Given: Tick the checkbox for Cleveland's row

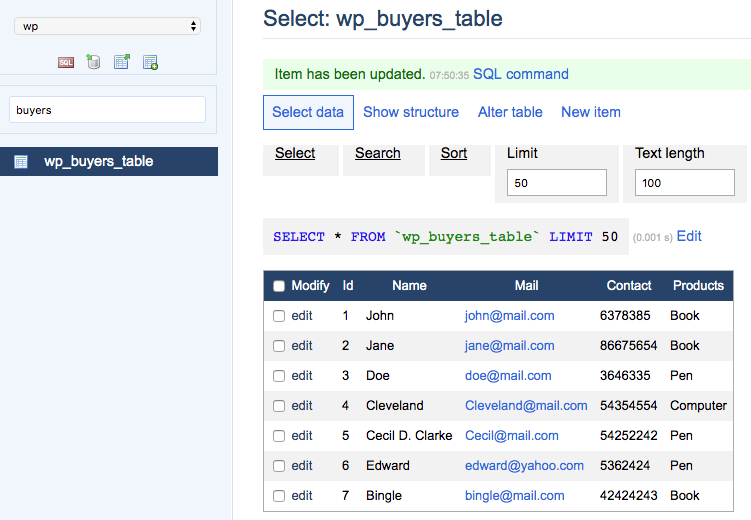Looking at the screenshot, I should pos(279,406).
